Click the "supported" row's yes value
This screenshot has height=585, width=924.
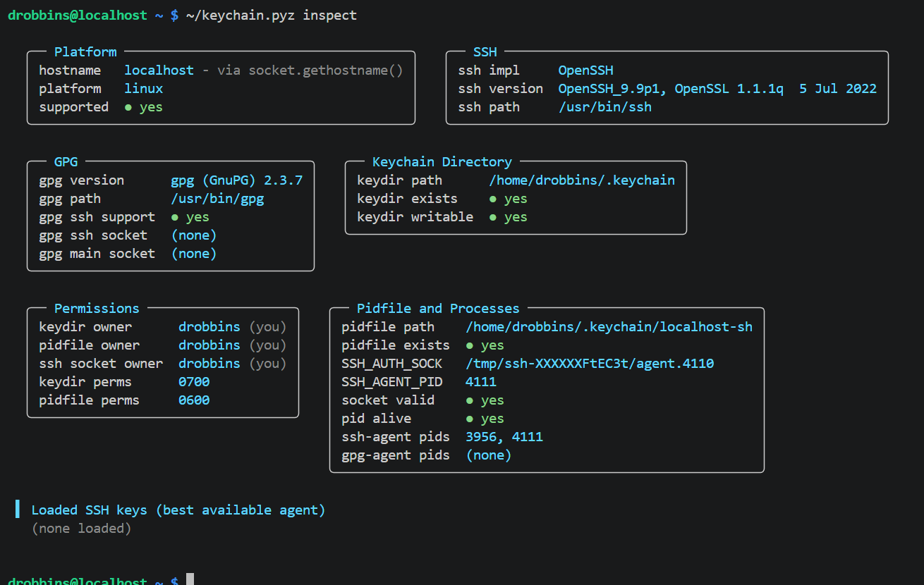point(144,107)
